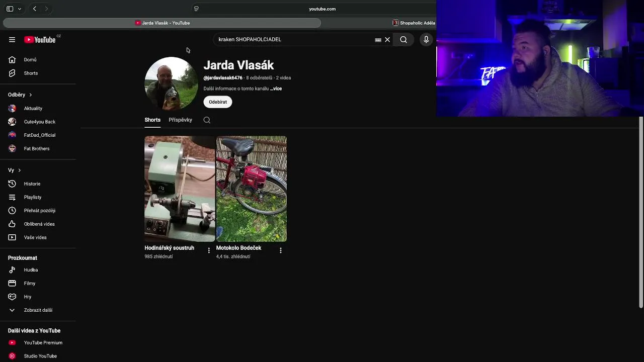Screen dimensions: 644x362
Task: Click the '985 zhlédnutí' view count
Action: (x=158, y=256)
